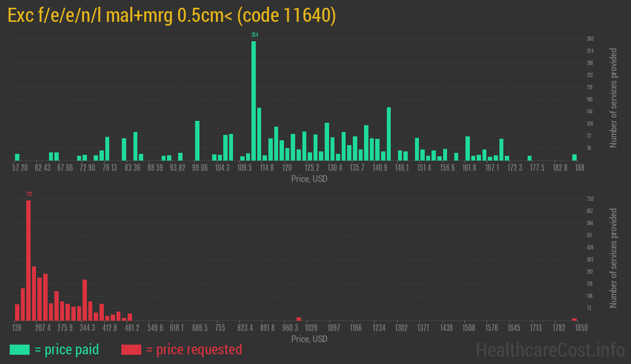
Task: Click the 730 value on lower y-axis
Action: (x=590, y=199)
